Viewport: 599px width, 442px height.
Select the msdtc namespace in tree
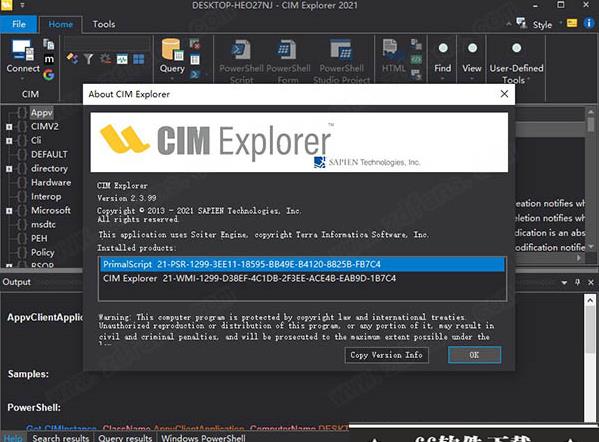coord(43,225)
